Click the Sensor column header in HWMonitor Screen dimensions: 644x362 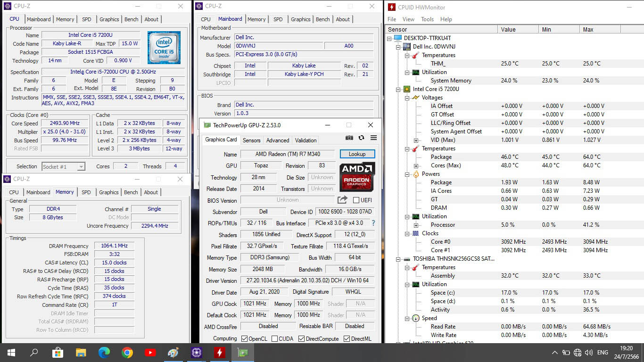442,29
